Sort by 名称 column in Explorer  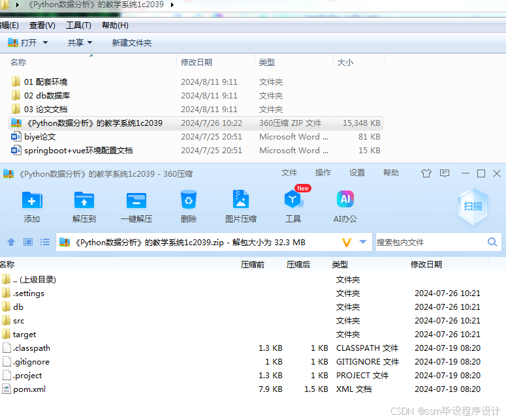(x=18, y=62)
